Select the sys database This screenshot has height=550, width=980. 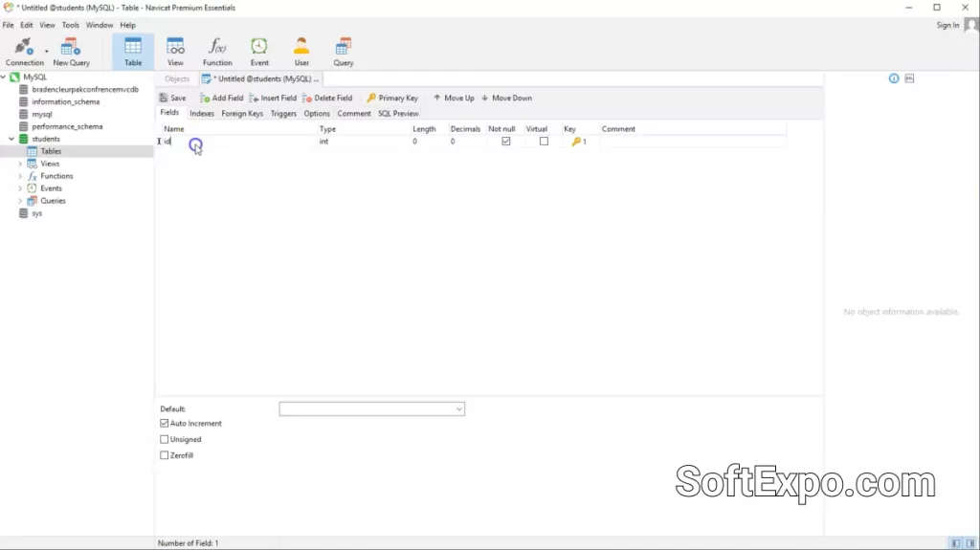pos(37,213)
